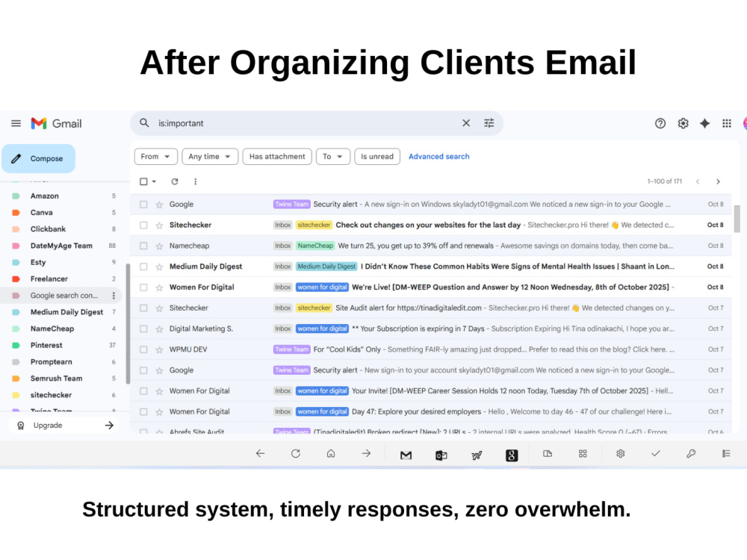Open the bottom toolbar settings gear
Screen dimensions: 747x560
coord(620,454)
